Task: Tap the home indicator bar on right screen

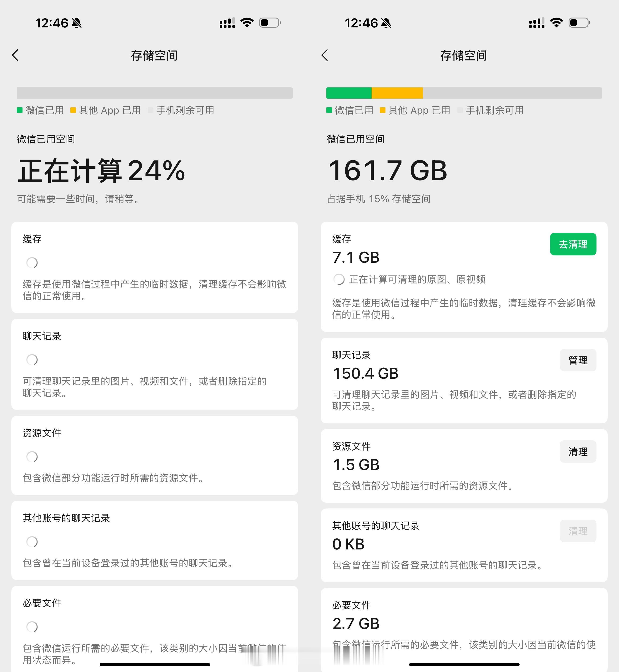Action: pos(464,664)
